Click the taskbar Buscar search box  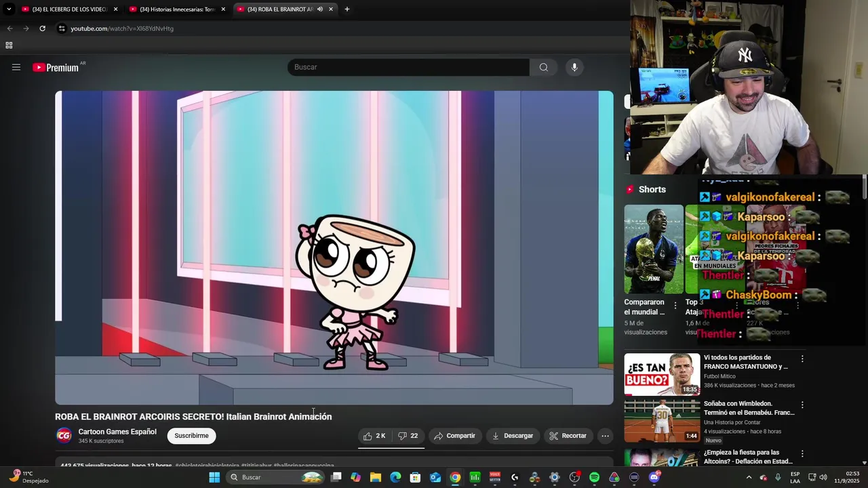click(x=275, y=477)
